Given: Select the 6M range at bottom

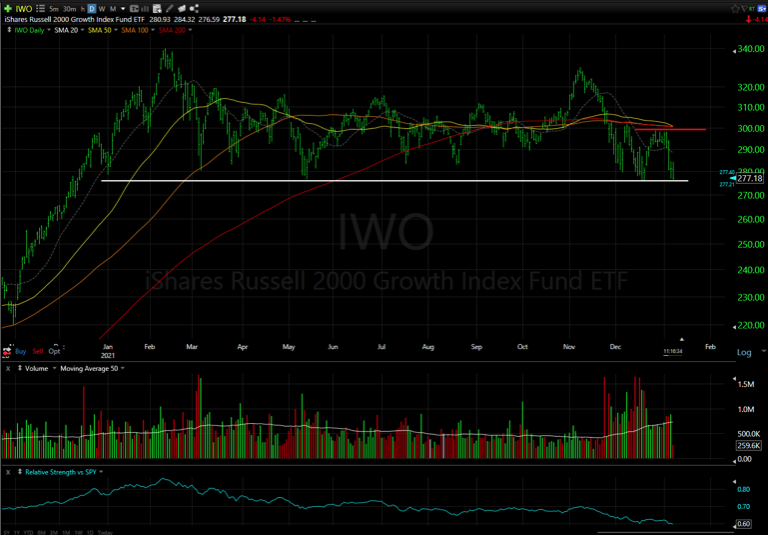Looking at the screenshot, I should click(41, 533).
